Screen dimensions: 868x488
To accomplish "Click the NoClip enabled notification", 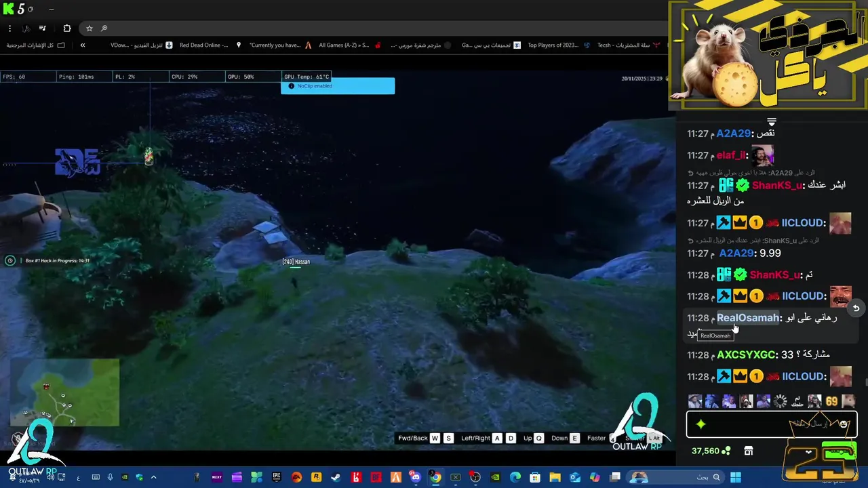I will [338, 86].
